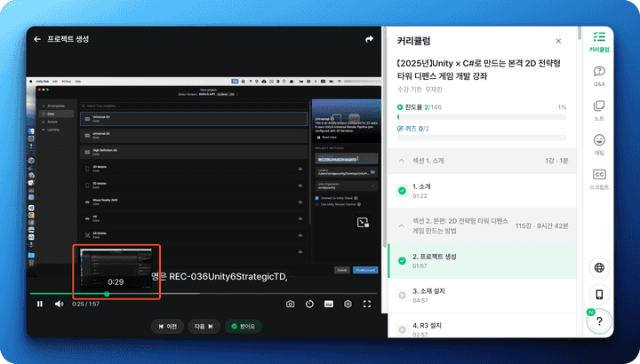Pause the lecture video

click(39, 305)
